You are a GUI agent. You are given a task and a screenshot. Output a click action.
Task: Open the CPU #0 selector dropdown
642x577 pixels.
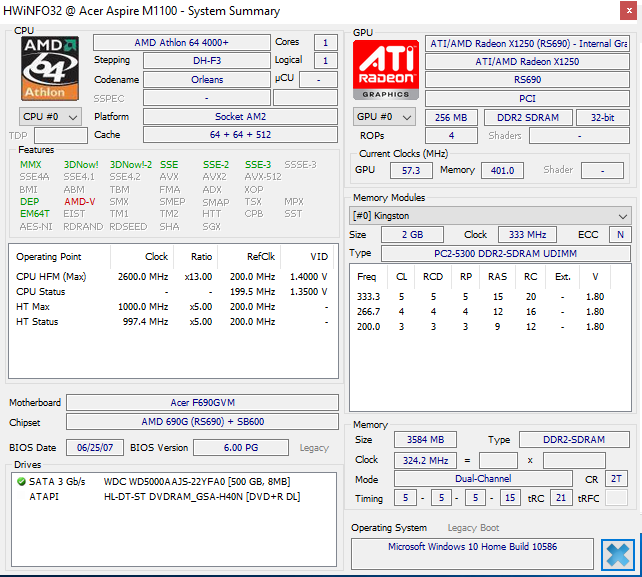(50, 117)
